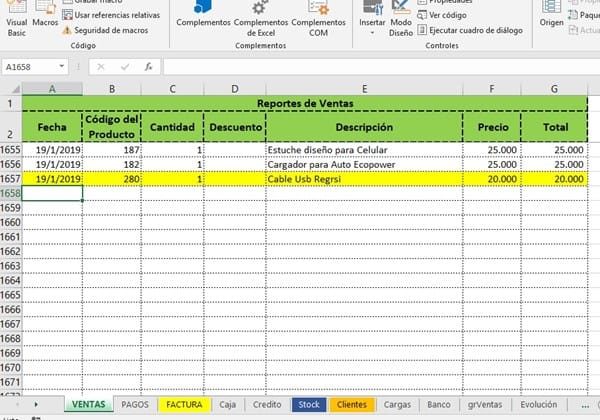Screen dimensions: 600x420
Task: Select column A header
Action: (52, 89)
